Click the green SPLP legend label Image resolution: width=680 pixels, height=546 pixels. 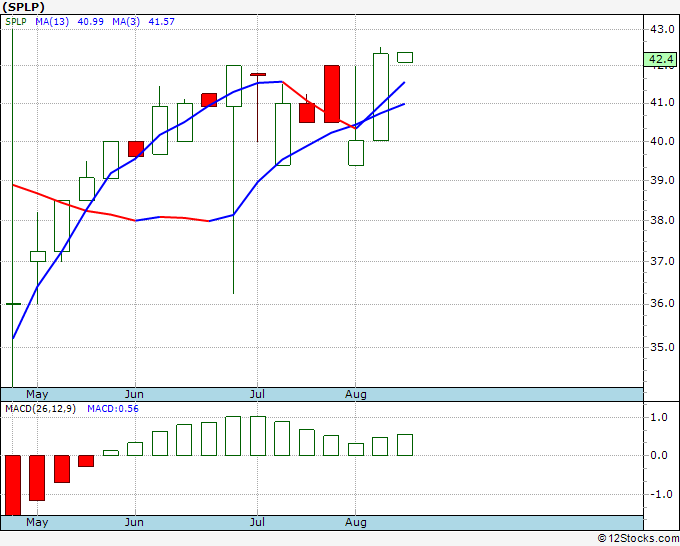click(x=16, y=21)
